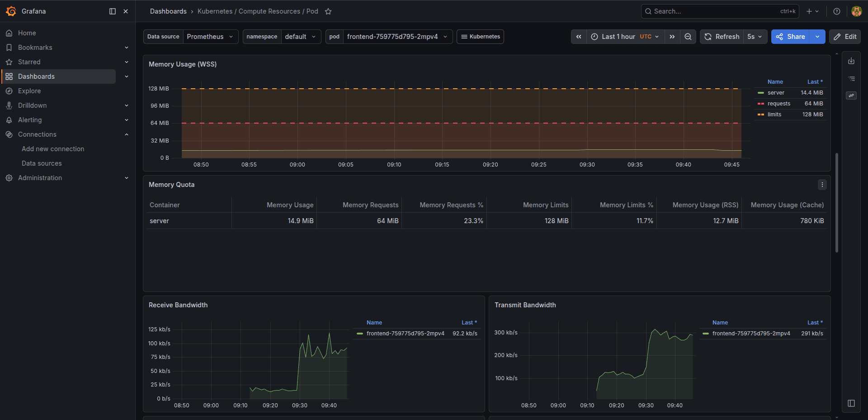The height and width of the screenshot is (420, 868).
Task: Open the outline icon in right sidebar
Action: (x=851, y=78)
